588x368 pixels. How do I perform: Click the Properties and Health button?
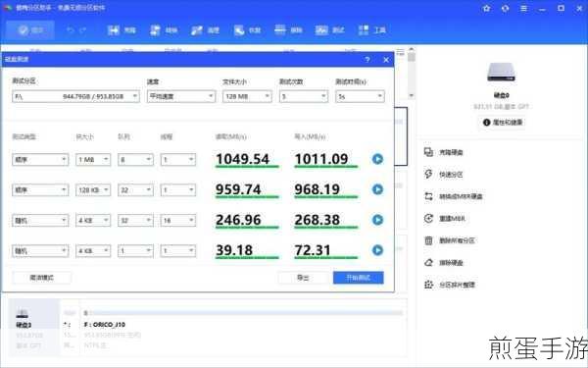(x=502, y=123)
